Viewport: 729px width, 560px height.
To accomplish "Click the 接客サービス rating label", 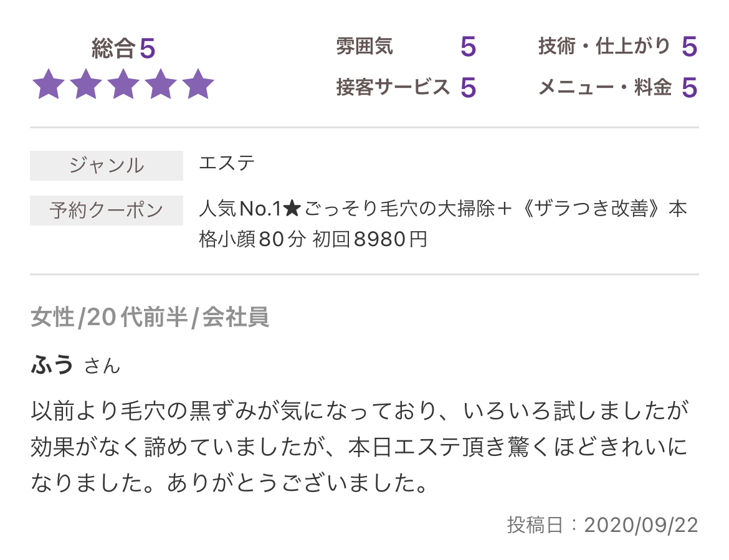I will click(x=393, y=87).
